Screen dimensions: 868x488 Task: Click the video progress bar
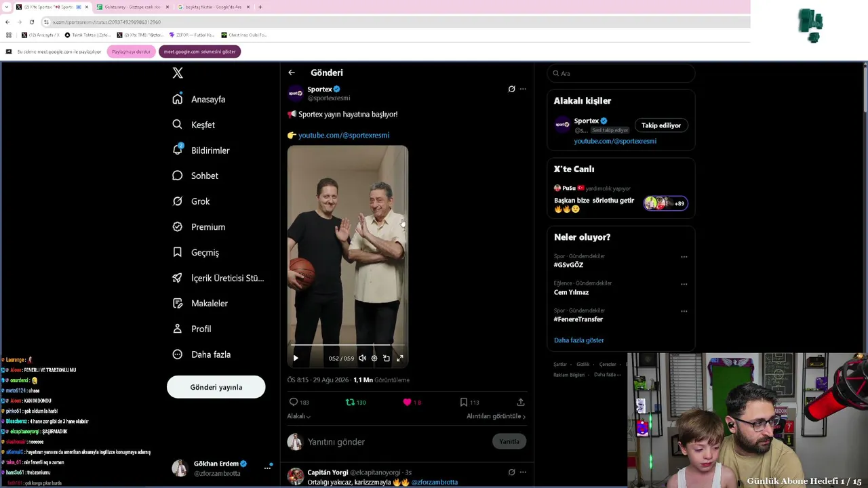pos(348,346)
